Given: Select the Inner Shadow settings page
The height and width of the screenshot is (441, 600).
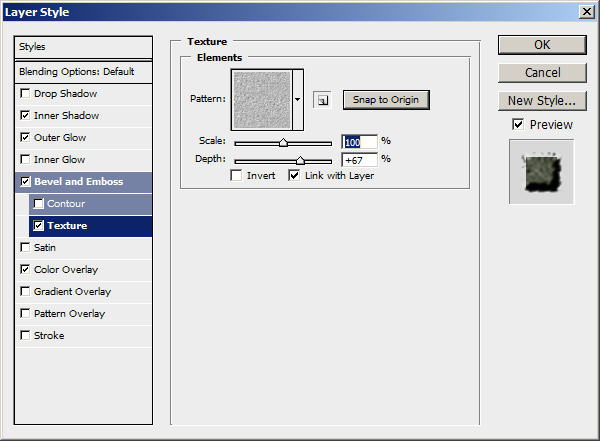Looking at the screenshot, I should 66,116.
